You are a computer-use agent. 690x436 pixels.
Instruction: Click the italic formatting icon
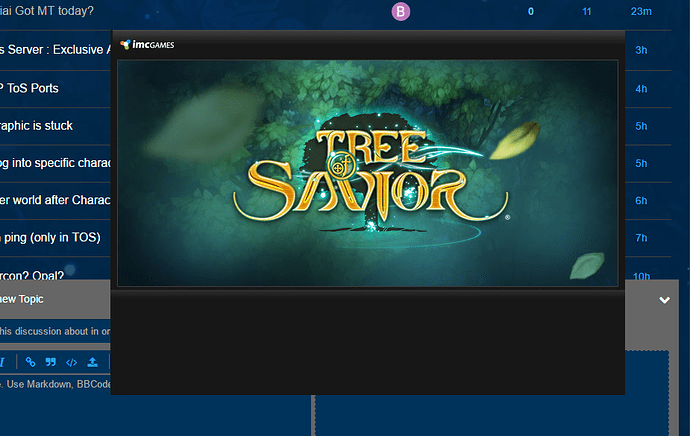click(x=4, y=362)
